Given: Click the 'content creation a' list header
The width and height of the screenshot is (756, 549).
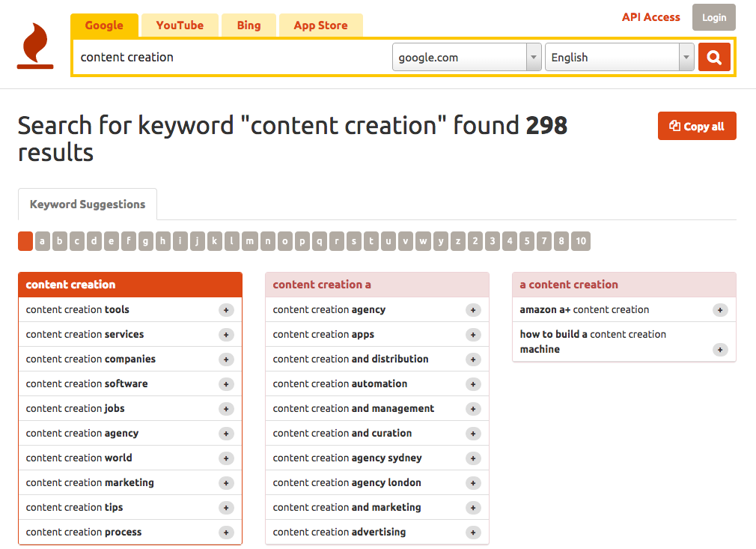Looking at the screenshot, I should point(377,285).
